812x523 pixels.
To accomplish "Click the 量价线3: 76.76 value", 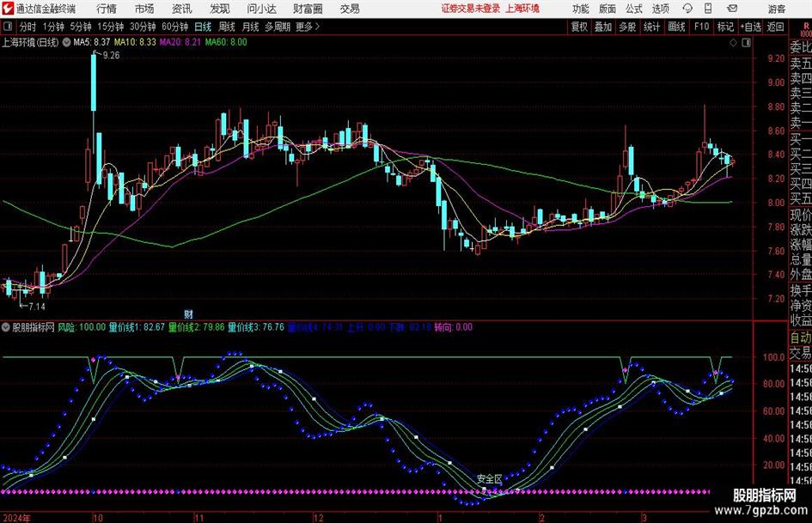I will coord(256,327).
